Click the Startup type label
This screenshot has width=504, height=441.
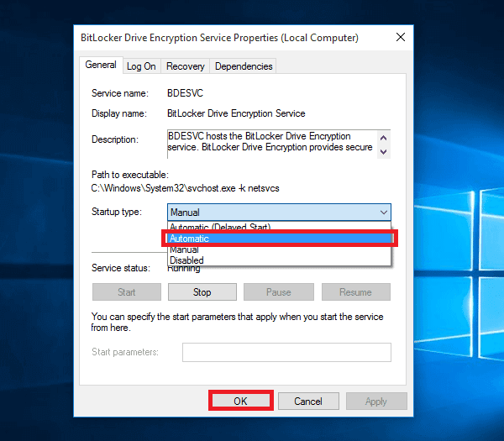click(117, 212)
